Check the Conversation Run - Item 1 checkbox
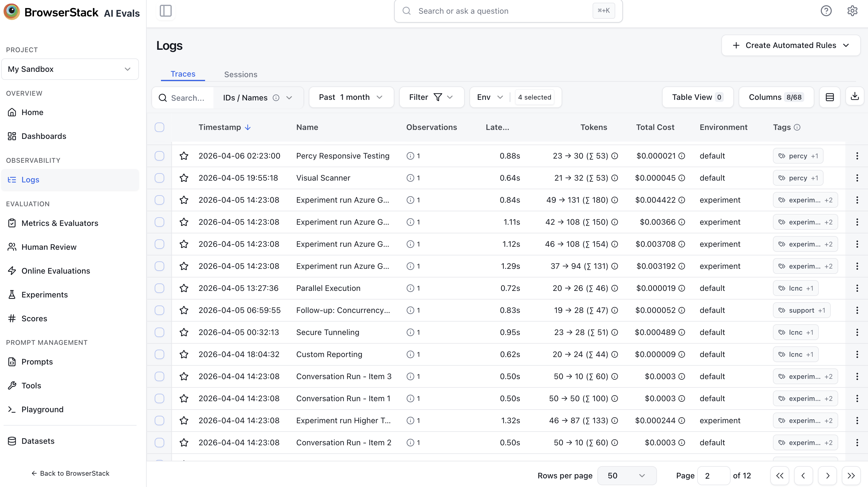Viewport: 868px width, 487px height. click(159, 398)
